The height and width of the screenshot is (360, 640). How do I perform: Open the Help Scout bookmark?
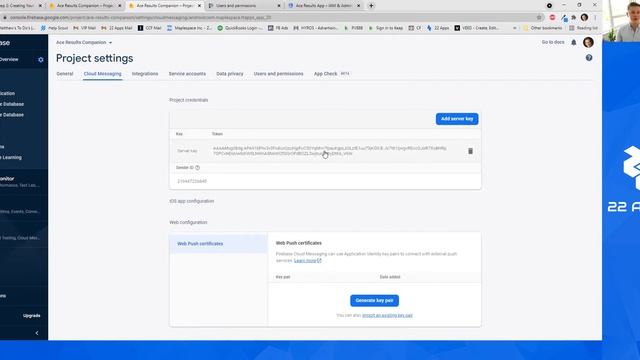pyautogui.click(x=54, y=28)
